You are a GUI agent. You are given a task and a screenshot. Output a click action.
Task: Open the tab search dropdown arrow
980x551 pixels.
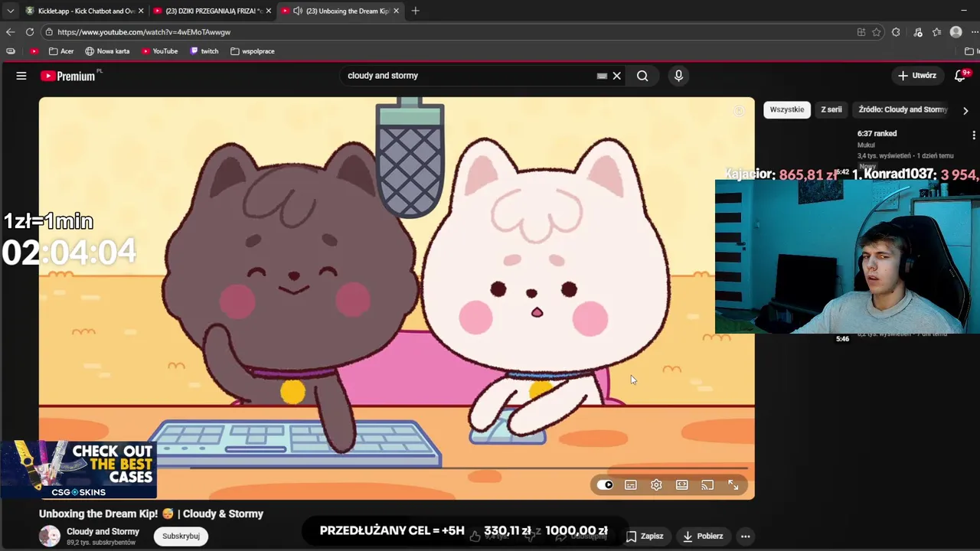click(10, 11)
